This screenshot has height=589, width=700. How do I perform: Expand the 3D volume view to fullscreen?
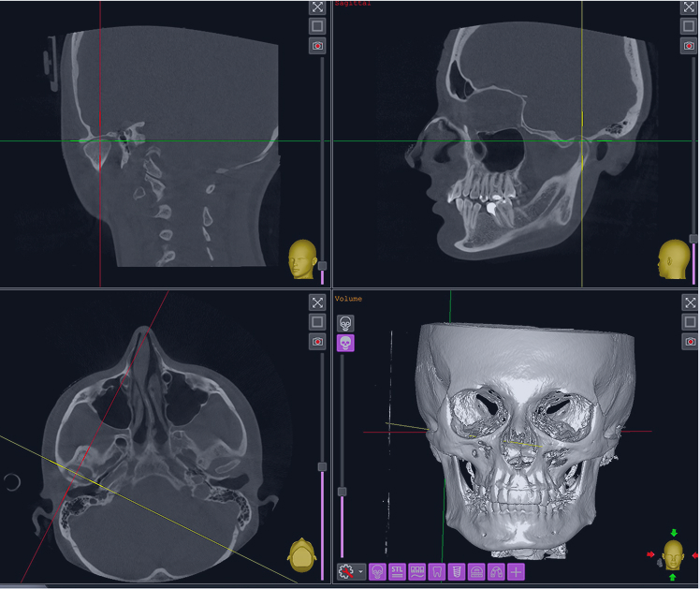click(x=690, y=302)
